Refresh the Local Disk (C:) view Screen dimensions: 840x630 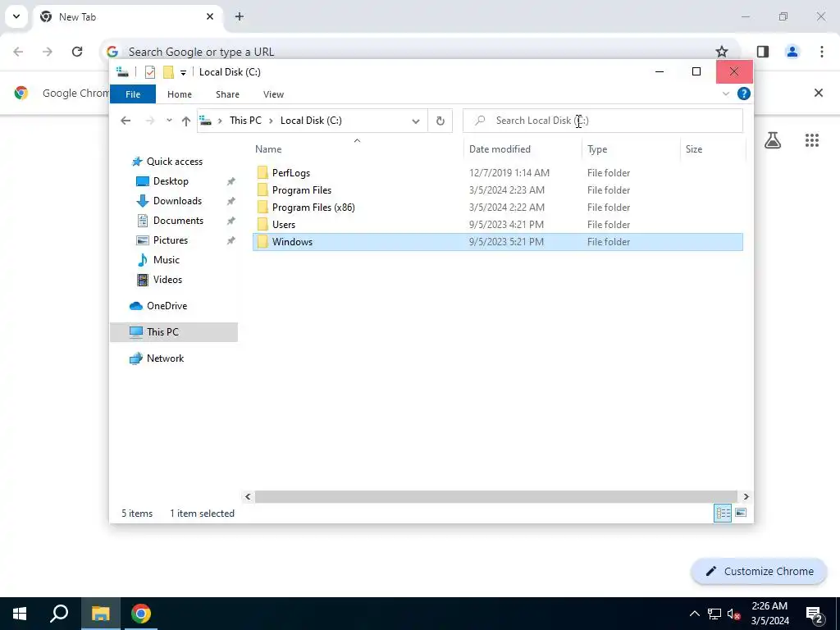pyautogui.click(x=441, y=121)
